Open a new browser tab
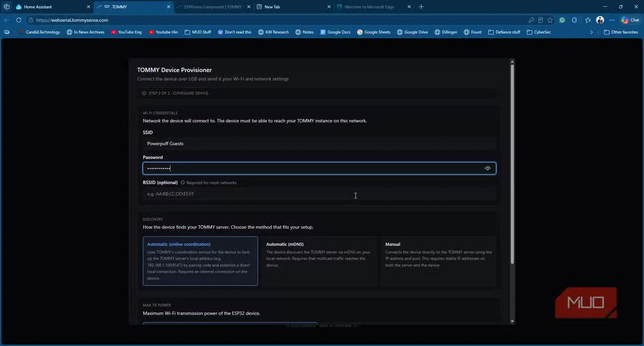Viewport: 644px width, 346px height. (x=421, y=7)
